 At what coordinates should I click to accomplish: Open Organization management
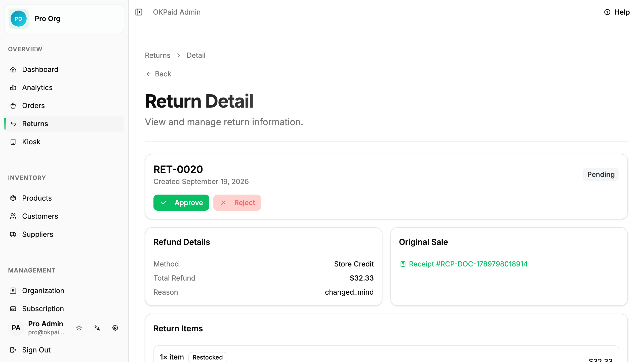(x=64, y=291)
